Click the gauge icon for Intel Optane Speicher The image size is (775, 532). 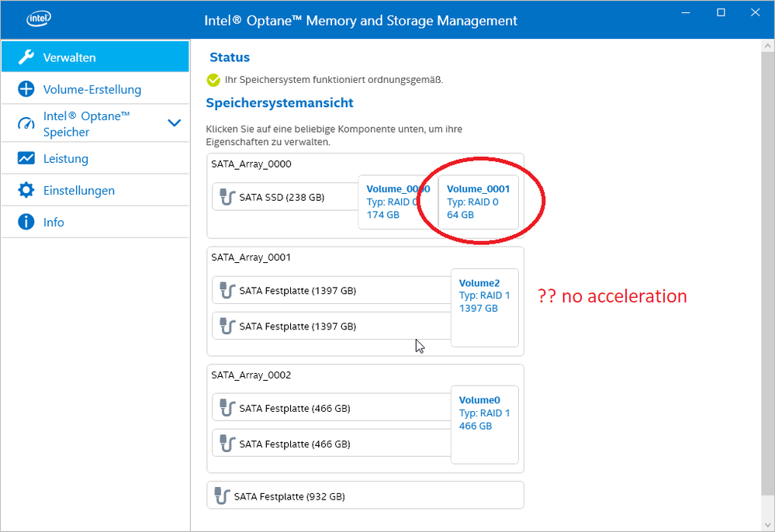[x=26, y=123]
